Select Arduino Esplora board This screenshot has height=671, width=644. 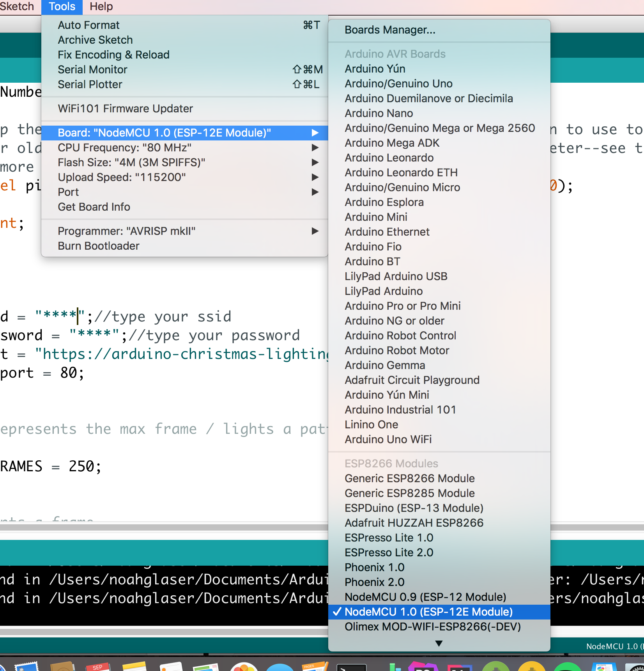click(439, 202)
